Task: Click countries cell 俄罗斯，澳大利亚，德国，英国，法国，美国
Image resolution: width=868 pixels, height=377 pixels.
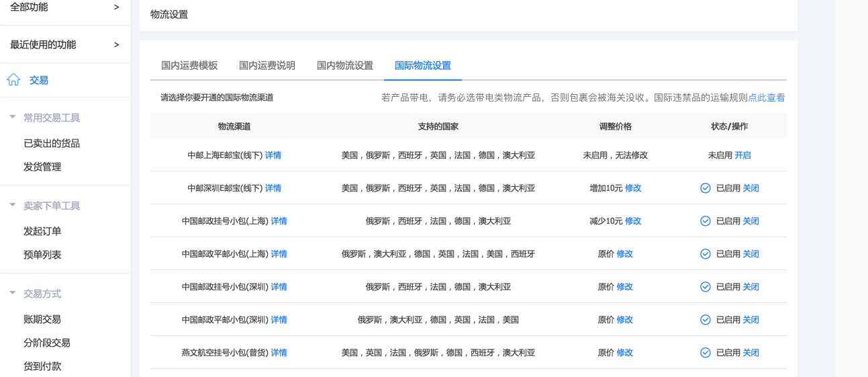Action: pyautogui.click(x=438, y=320)
